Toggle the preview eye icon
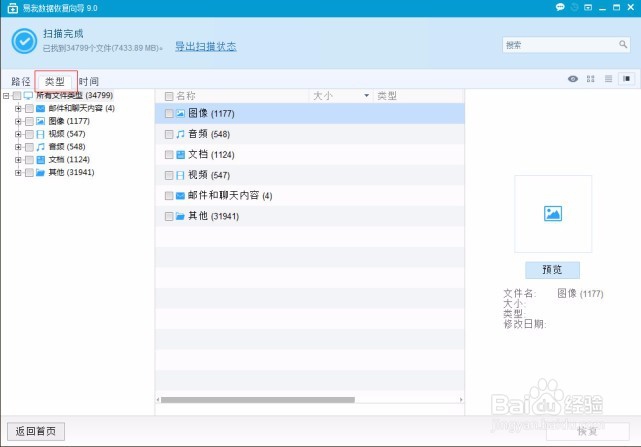This screenshot has width=641, height=447. pos(573,79)
